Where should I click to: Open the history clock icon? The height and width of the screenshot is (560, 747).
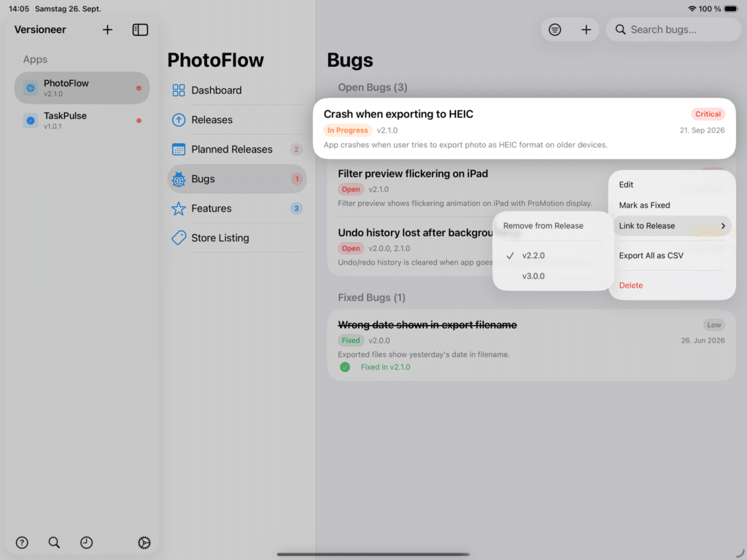[x=86, y=542]
